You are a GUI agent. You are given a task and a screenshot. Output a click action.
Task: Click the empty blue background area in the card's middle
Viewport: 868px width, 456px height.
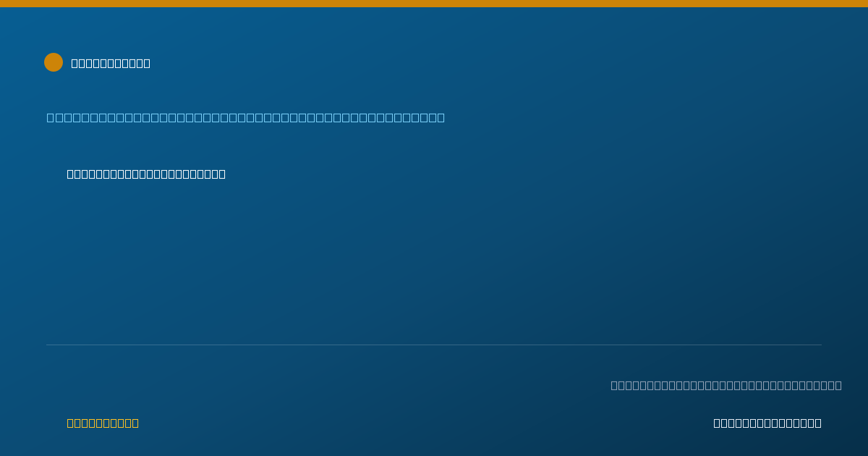tap(434, 261)
